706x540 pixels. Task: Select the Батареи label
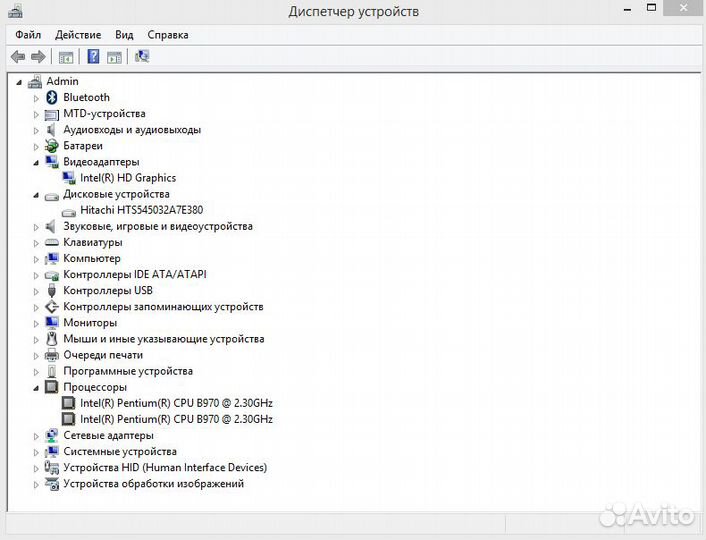(83, 145)
